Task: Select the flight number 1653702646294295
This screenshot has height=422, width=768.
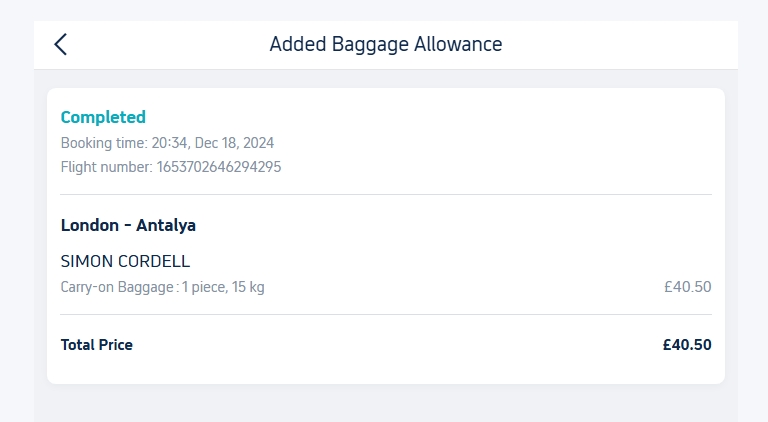Action: (x=219, y=167)
